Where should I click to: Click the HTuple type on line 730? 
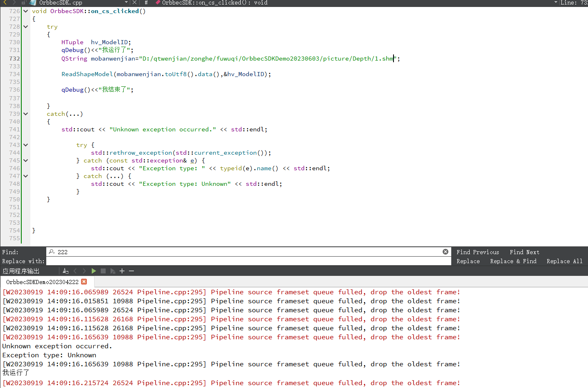(x=72, y=42)
